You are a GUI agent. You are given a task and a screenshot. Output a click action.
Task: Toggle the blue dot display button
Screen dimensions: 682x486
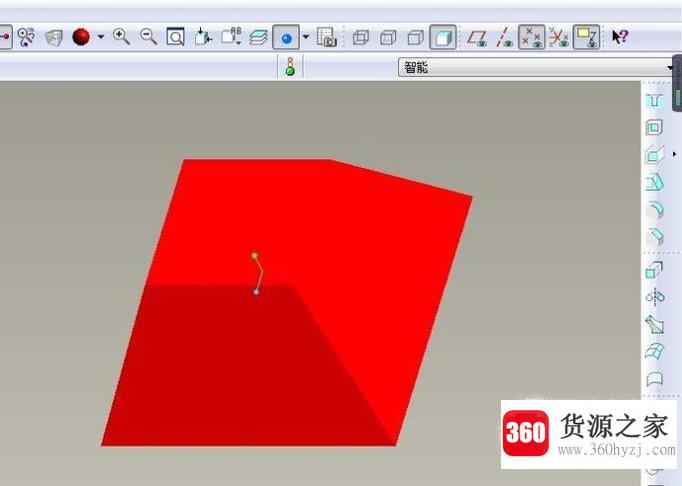[286, 37]
